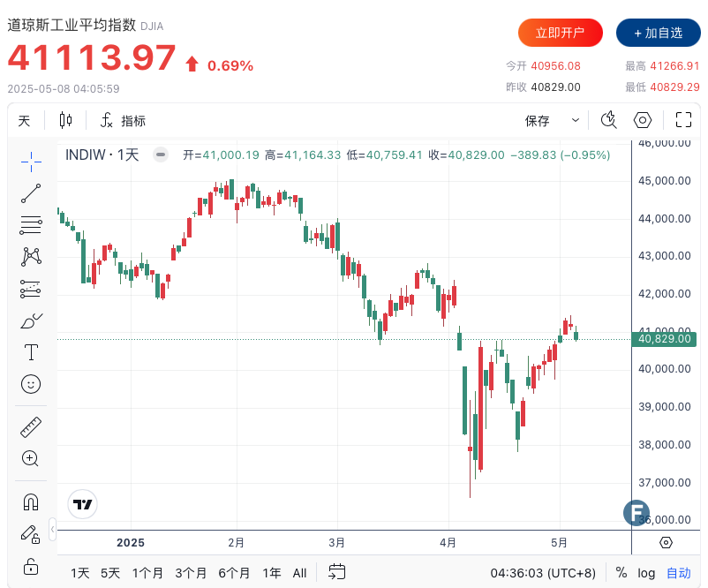Open the candlestick chart style picker
This screenshot has width=708, height=588.
coord(66,121)
